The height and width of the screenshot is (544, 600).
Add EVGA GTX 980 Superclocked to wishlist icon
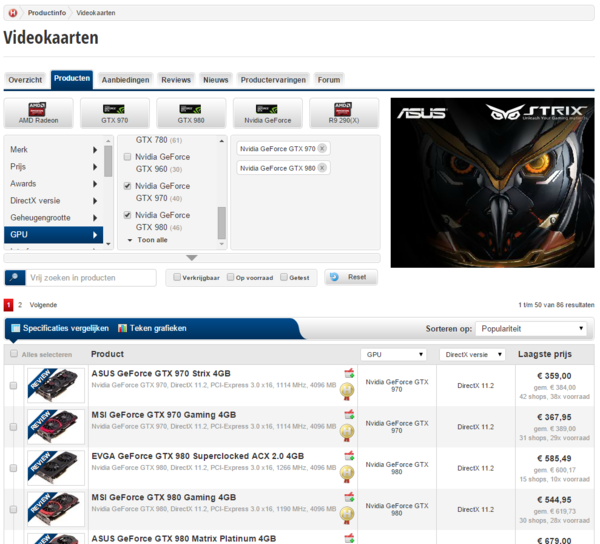click(349, 456)
